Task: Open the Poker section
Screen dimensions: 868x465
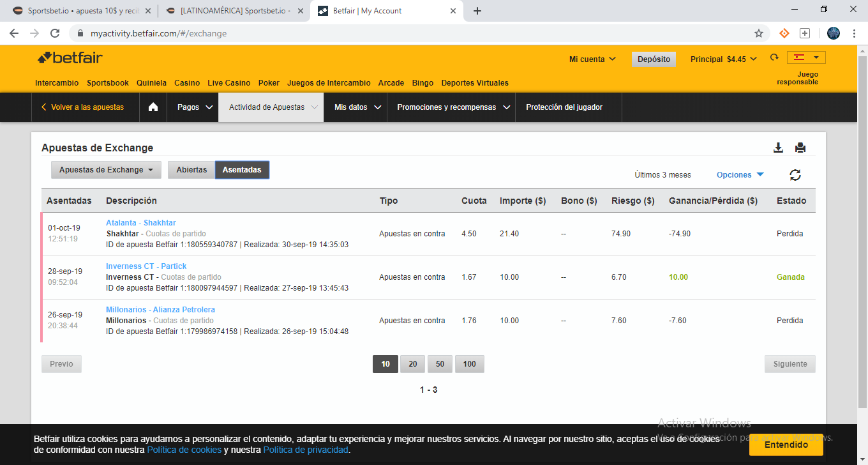Action: click(x=269, y=83)
